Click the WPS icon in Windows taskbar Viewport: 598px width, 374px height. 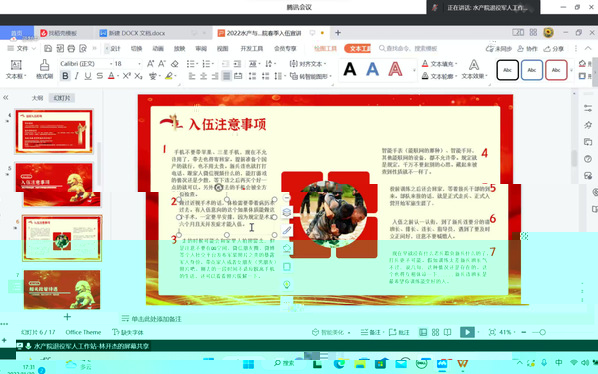(462, 363)
